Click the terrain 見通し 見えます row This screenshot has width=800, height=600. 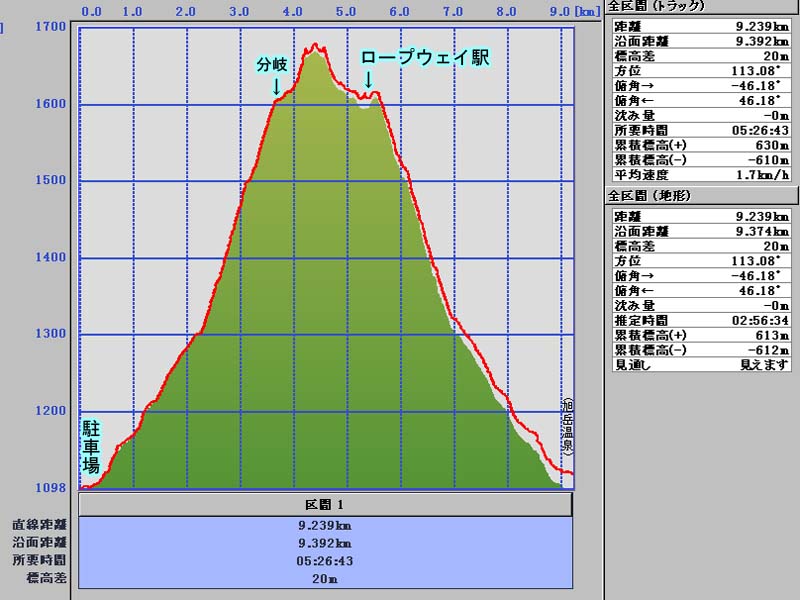coord(702,365)
